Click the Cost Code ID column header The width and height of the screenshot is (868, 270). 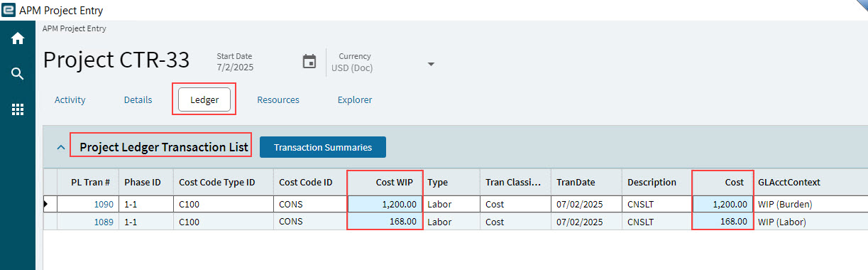(x=310, y=183)
